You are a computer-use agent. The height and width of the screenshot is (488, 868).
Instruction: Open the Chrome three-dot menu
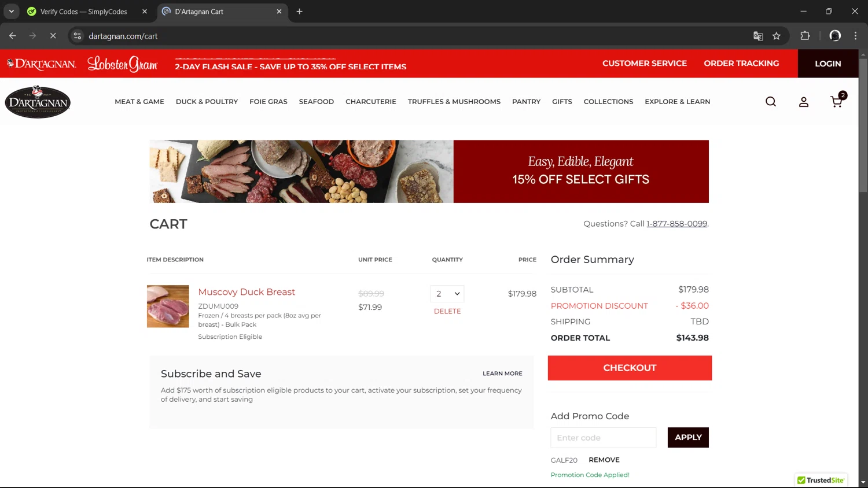click(x=855, y=36)
